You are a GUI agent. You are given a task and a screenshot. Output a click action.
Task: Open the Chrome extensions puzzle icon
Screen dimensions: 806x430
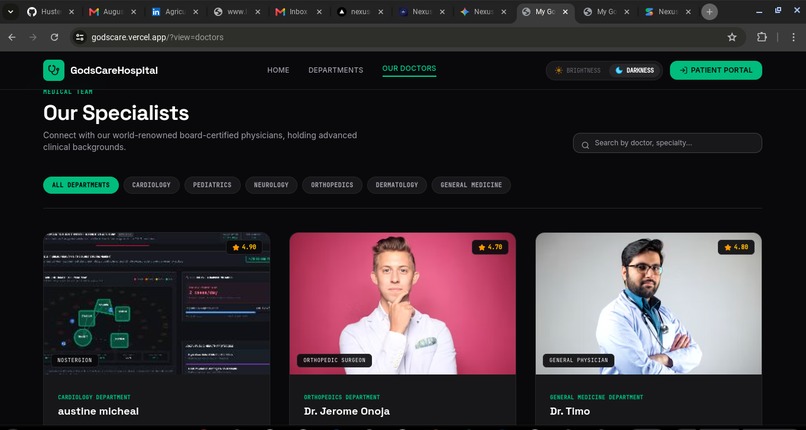[762, 37]
